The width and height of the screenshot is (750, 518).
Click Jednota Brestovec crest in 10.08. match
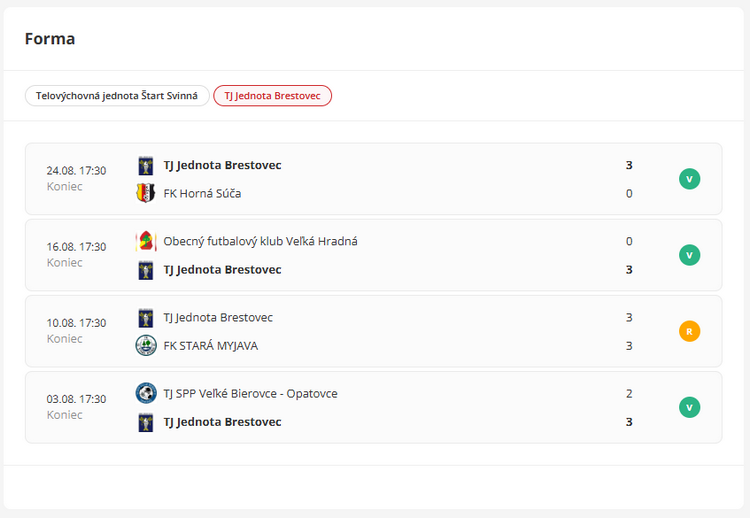146,317
